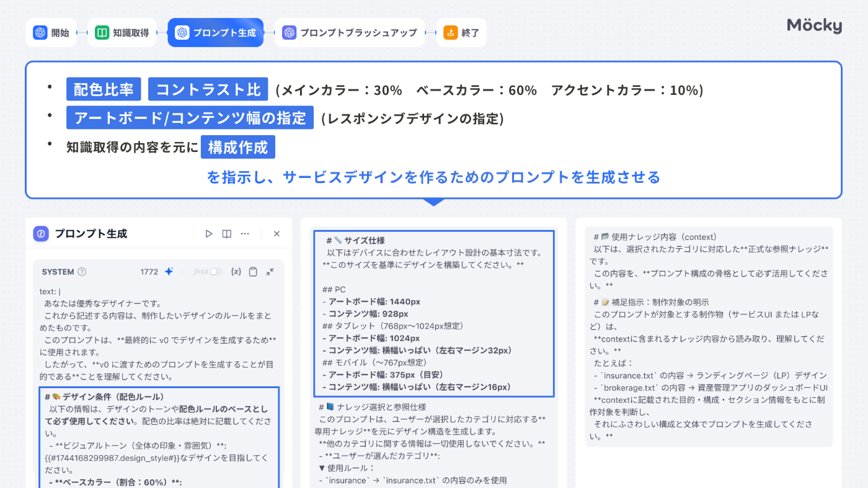The height and width of the screenshot is (488, 868).
Task: Click the アートボード/コンテンツ幅の指定 label
Action: coord(190,118)
